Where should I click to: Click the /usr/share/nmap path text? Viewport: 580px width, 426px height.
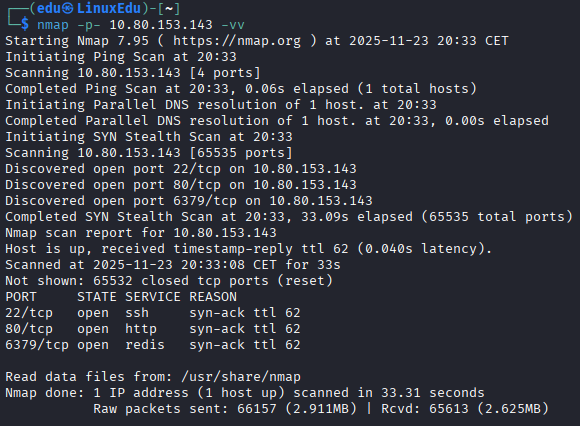click(x=241, y=377)
